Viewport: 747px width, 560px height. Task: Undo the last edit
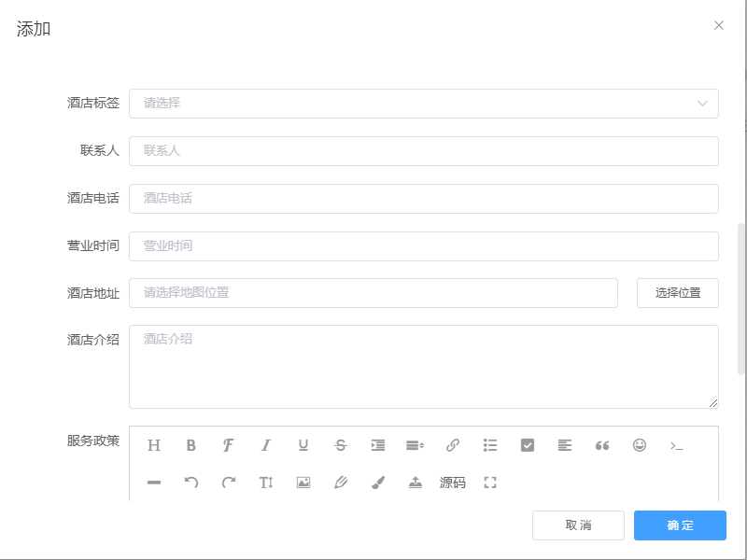pyautogui.click(x=191, y=483)
